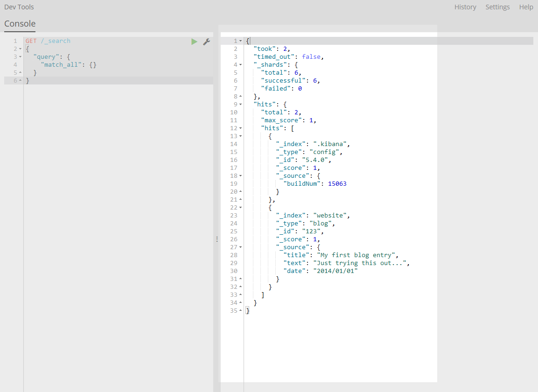Collapse the _shards object on line 4
The height and width of the screenshot is (392, 538).
click(241, 64)
